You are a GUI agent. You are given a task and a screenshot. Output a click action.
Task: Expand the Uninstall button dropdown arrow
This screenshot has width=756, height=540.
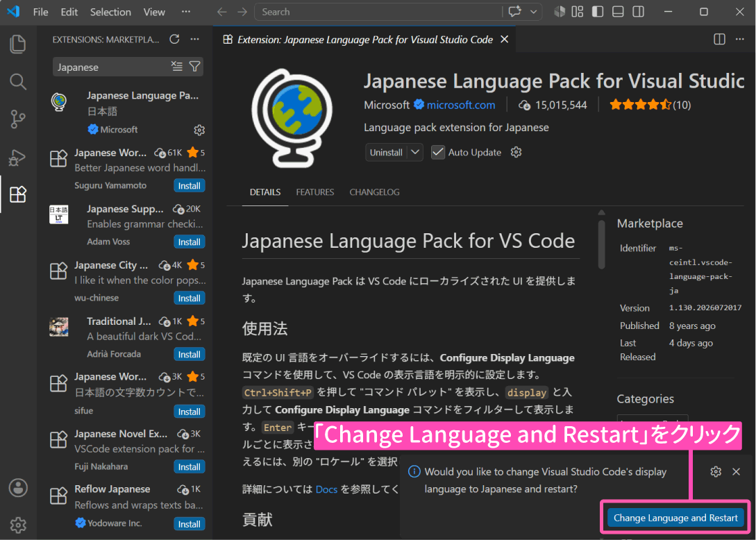[415, 153]
